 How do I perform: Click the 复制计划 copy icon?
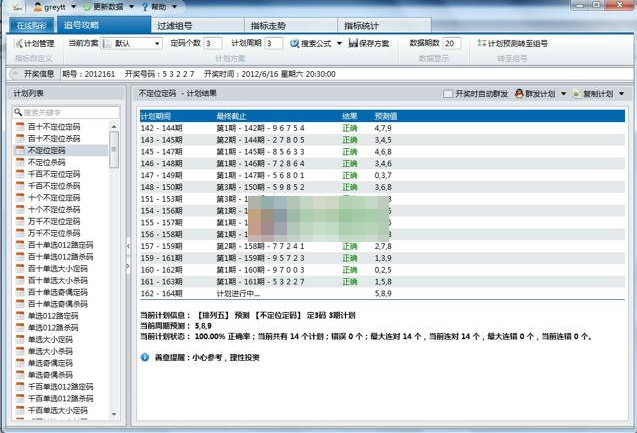578,93
